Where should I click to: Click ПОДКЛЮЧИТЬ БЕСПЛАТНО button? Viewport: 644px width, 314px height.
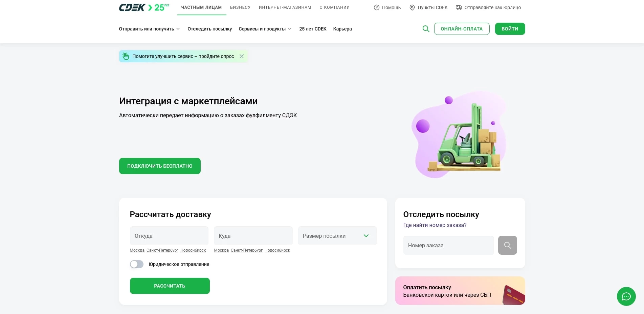pos(159,166)
